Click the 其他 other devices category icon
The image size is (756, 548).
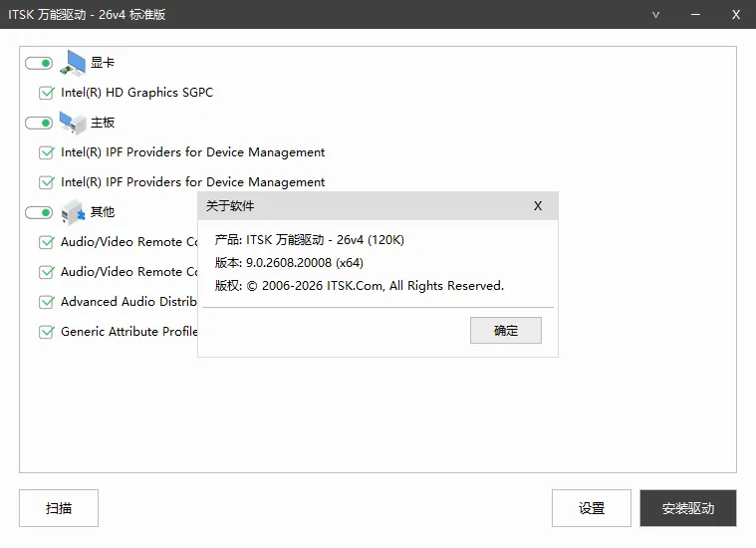pyautogui.click(x=73, y=212)
